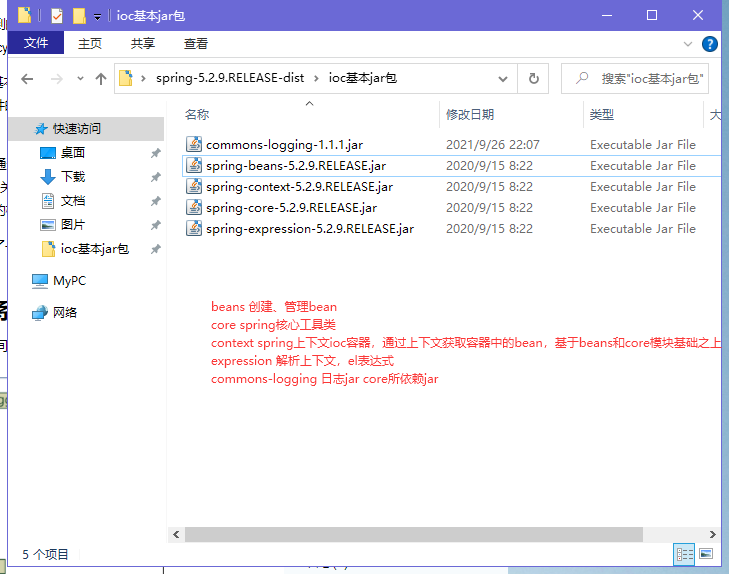Viewport: 729px width, 574px height.
Task: Click the Forward navigation arrow
Action: click(x=57, y=79)
